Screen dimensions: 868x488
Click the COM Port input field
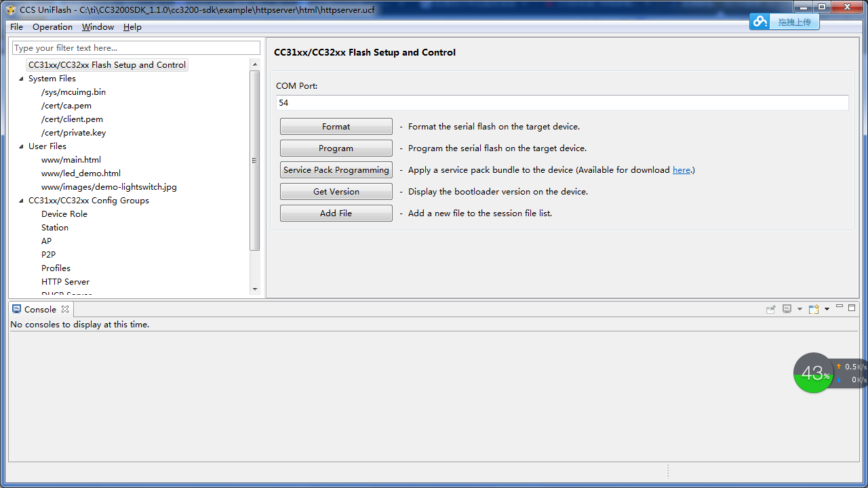[562, 103]
